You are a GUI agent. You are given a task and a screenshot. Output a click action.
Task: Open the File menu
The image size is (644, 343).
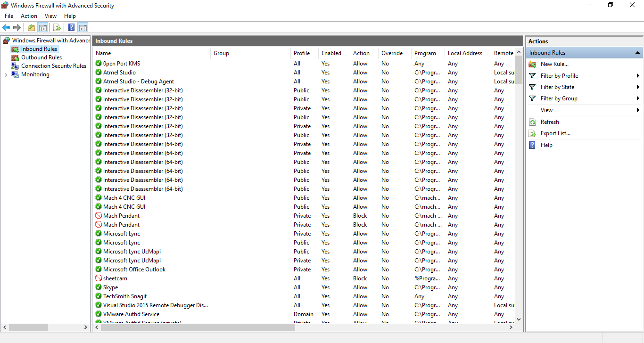(x=9, y=16)
